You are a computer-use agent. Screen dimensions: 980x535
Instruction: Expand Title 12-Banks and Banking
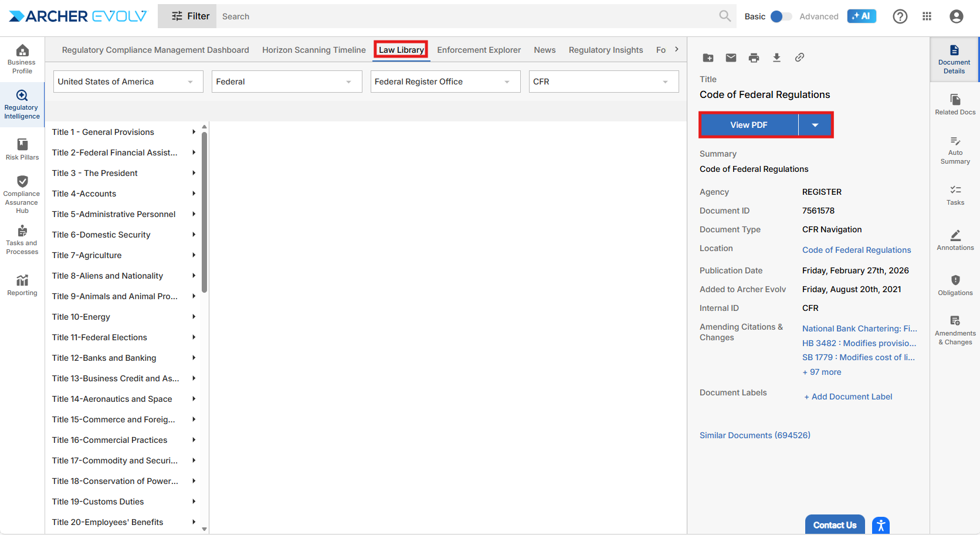pyautogui.click(x=194, y=358)
